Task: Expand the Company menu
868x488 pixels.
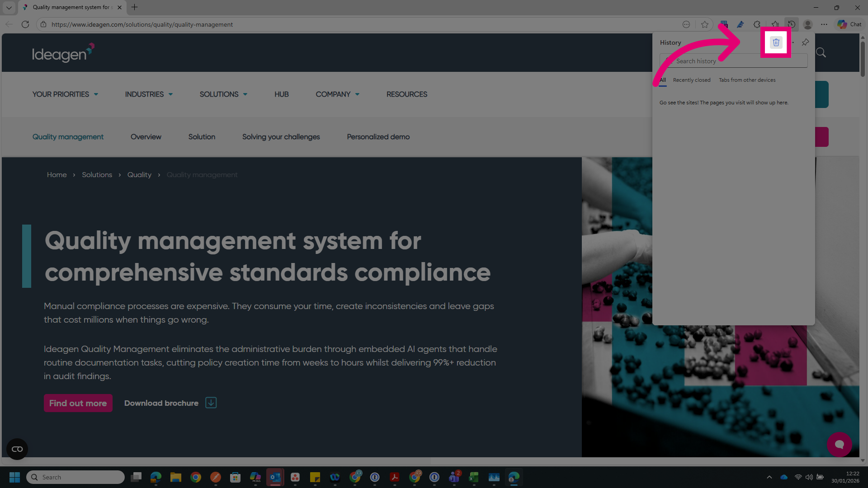Action: 338,94
